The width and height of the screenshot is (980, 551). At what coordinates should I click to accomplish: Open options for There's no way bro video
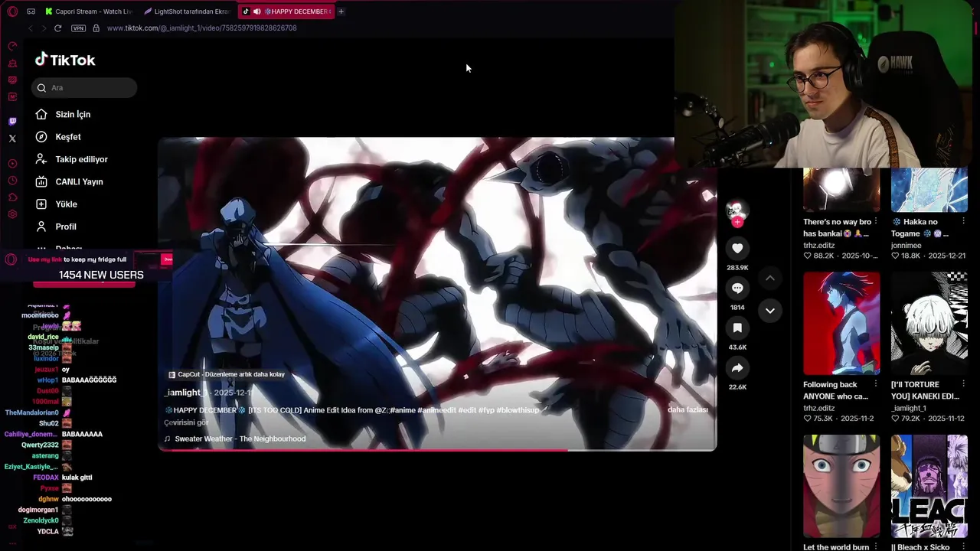877,222
